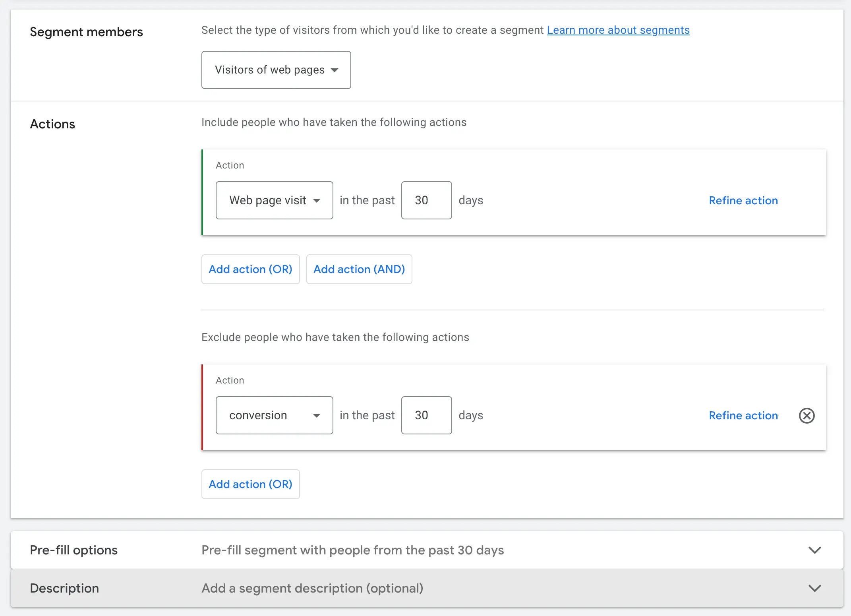Screen dimensions: 851x616
Task: Click Refine action for conversion exclusion
Action: click(743, 415)
